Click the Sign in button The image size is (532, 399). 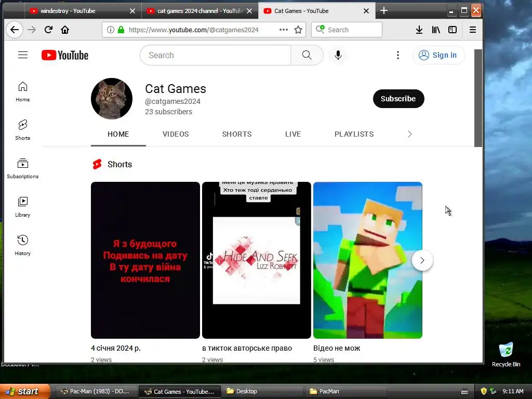438,55
